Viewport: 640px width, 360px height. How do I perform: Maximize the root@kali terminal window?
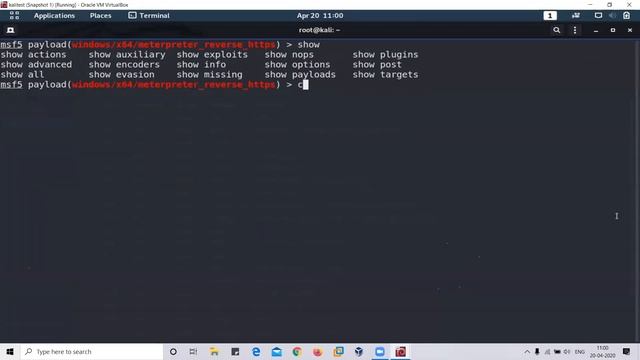coord(613,30)
